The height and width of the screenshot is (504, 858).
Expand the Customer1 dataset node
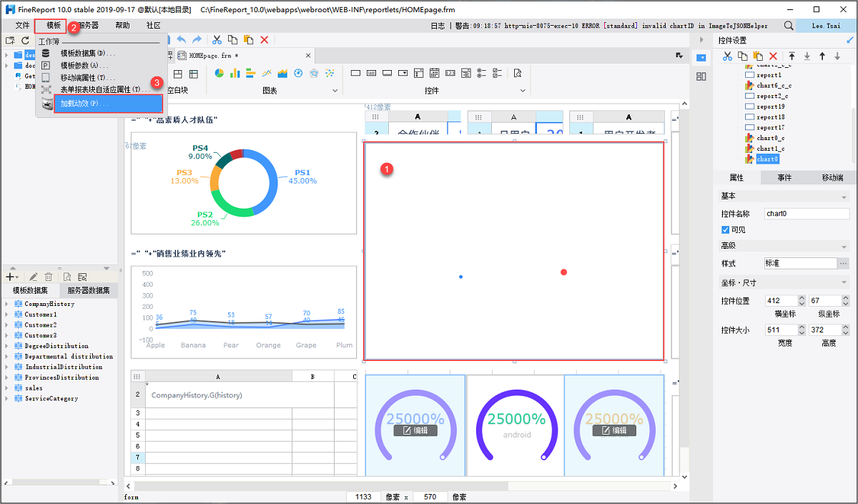coord(6,315)
